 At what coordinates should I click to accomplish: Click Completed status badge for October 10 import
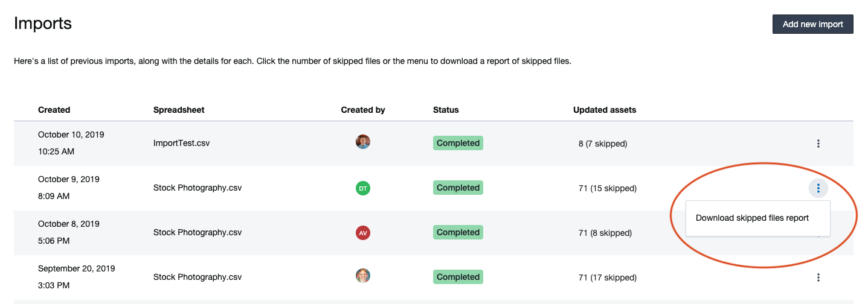[458, 144]
